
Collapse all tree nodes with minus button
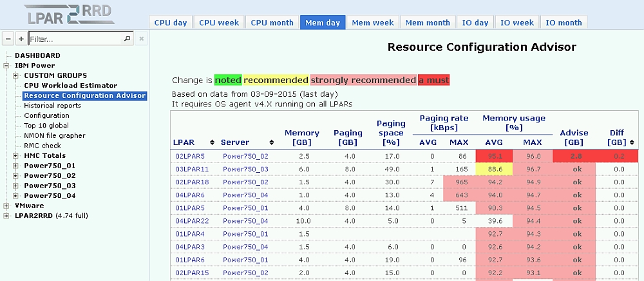tap(8, 39)
